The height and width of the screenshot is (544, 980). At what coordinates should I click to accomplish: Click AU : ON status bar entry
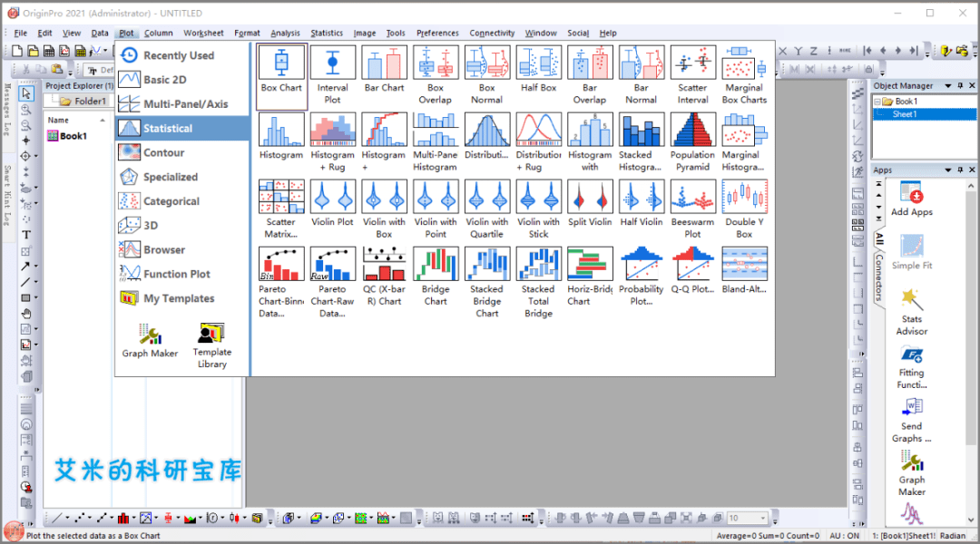click(x=844, y=536)
